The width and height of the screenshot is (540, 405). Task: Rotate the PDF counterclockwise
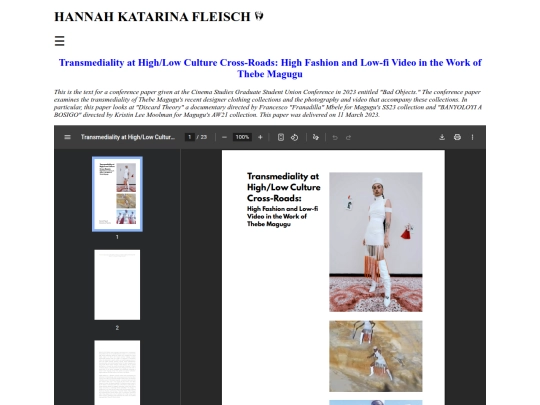[294, 137]
